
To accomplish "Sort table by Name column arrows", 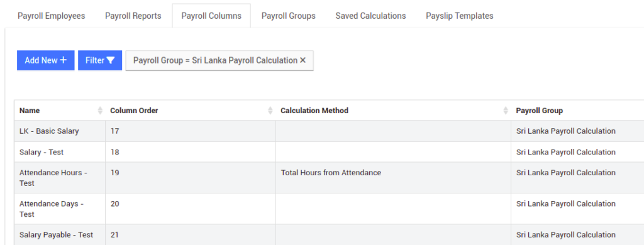I will pos(100,111).
